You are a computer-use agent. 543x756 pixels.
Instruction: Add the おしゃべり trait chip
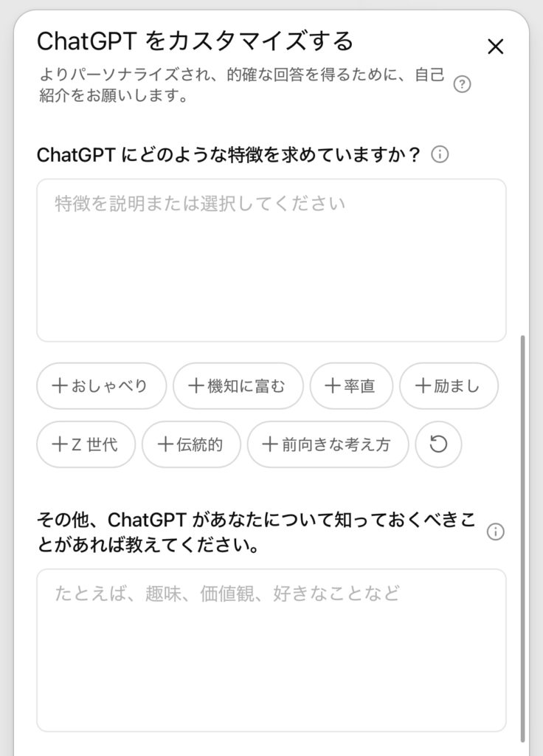[100, 385]
